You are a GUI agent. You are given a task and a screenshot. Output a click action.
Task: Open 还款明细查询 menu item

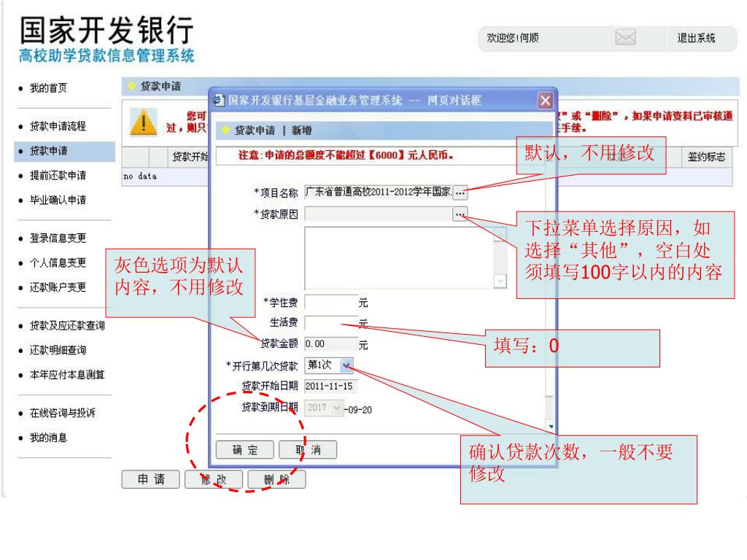[58, 351]
